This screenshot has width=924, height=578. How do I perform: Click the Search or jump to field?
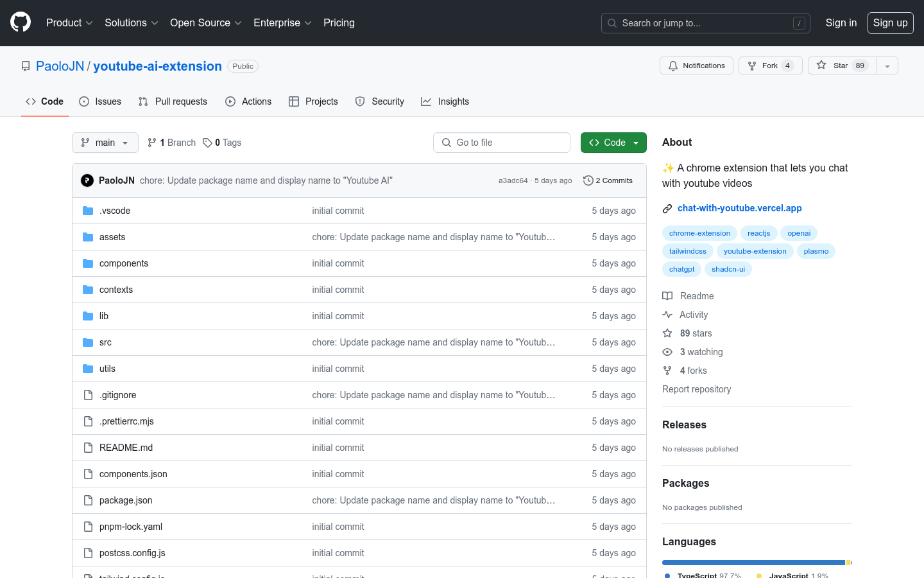click(706, 23)
